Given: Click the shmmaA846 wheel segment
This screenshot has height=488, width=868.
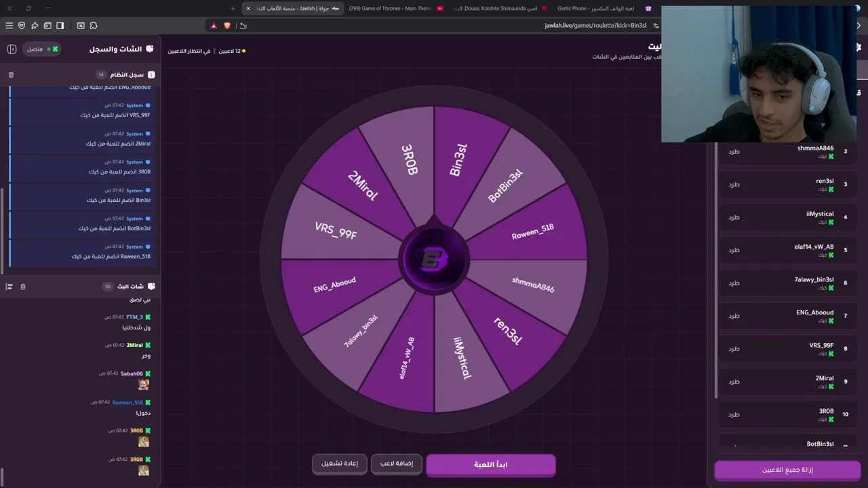Looking at the screenshot, I should [533, 286].
